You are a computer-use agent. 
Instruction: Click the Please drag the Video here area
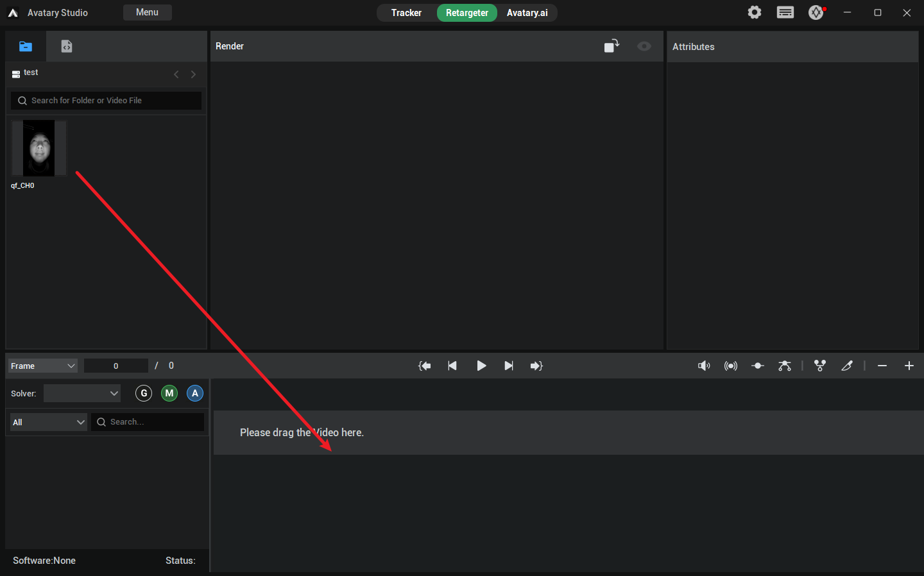[569, 433]
